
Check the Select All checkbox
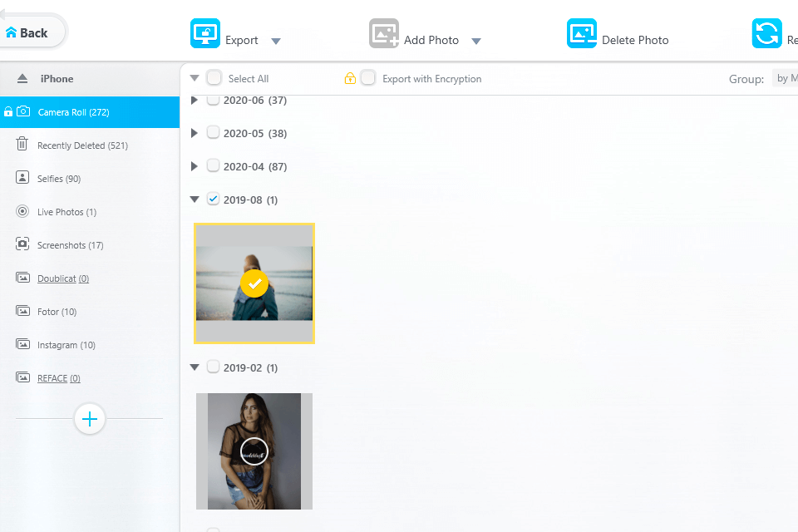(214, 78)
